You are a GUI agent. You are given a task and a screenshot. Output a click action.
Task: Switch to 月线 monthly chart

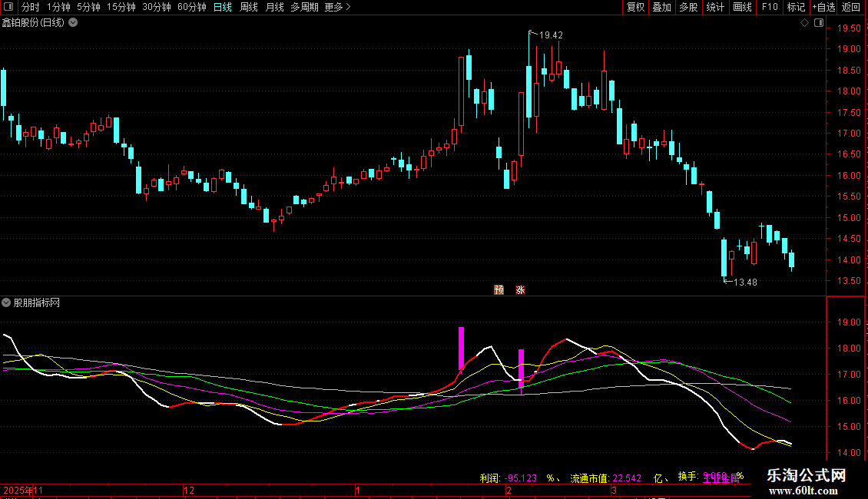point(274,7)
